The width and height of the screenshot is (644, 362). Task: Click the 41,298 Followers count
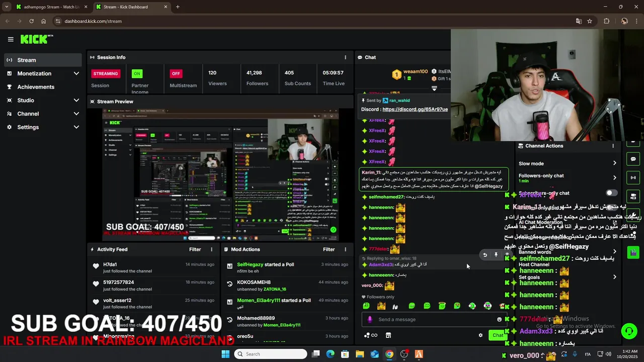pyautogui.click(x=254, y=73)
